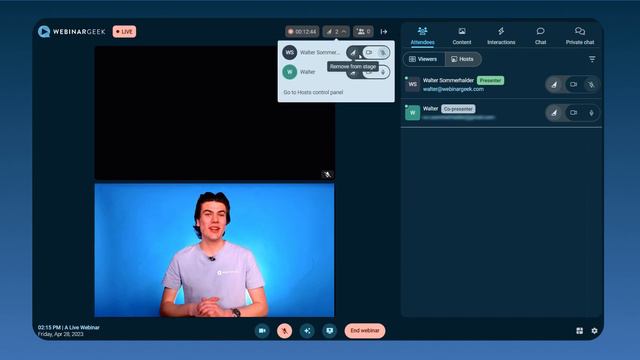Switch to the Attendees tab
The image size is (640, 360).
(x=422, y=36)
